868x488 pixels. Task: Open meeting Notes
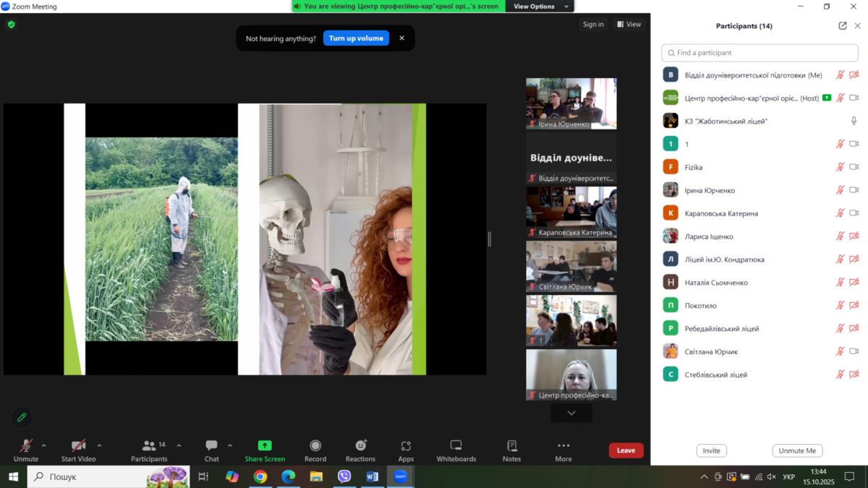point(511,450)
